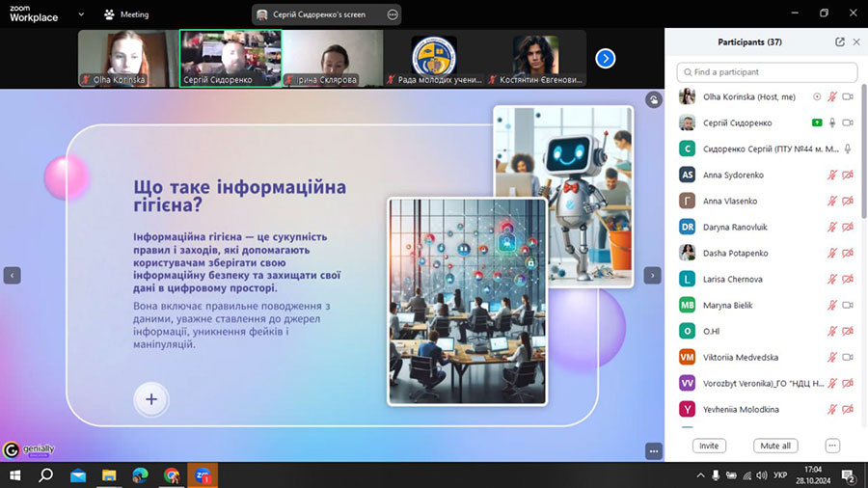The height and width of the screenshot is (488, 868).
Task: Select Maryna Bielik participant row
Action: pos(767,305)
